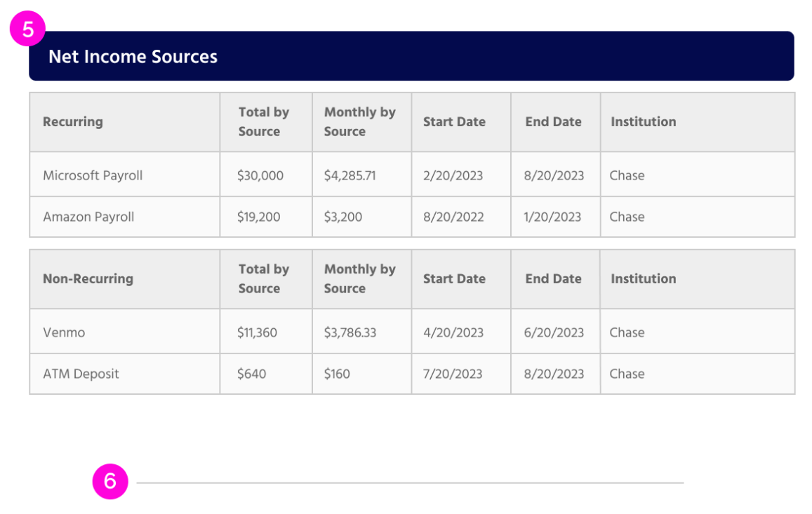Select the $3,786.33 Venmo monthly amount
This screenshot has width=812, height=514.
coord(350,332)
